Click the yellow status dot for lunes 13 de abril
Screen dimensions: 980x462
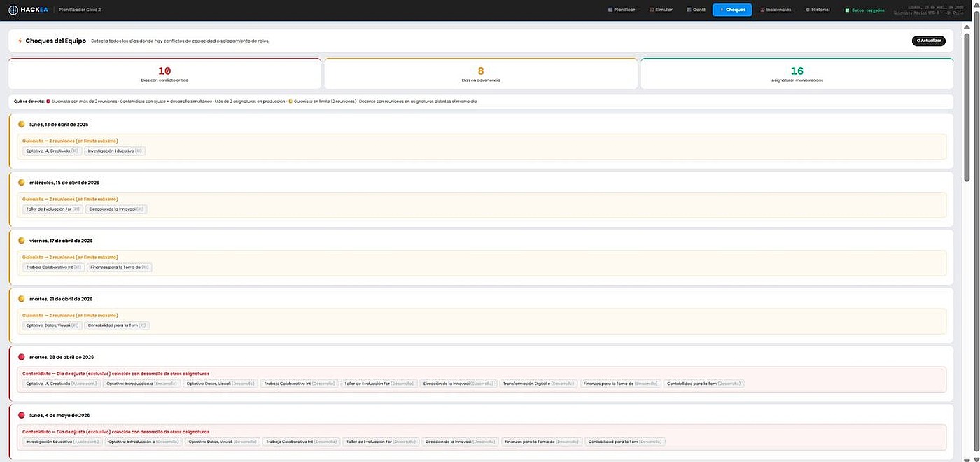[22, 124]
